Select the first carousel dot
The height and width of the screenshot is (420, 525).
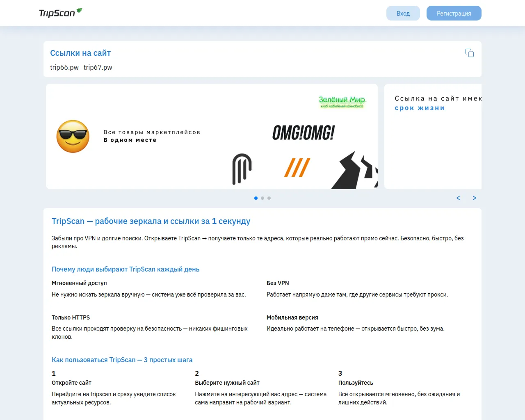coord(256,198)
